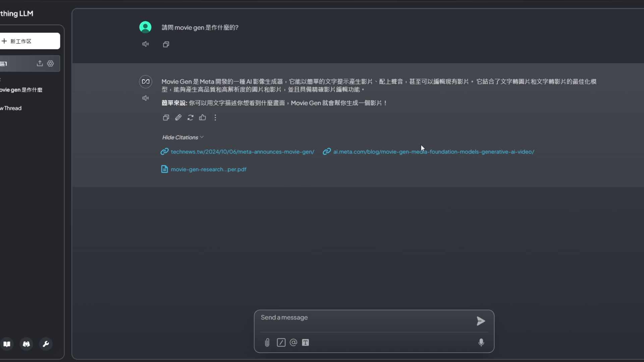Click the 簡單來說 bold text
Screen dimensions: 644x362
pos(174,103)
